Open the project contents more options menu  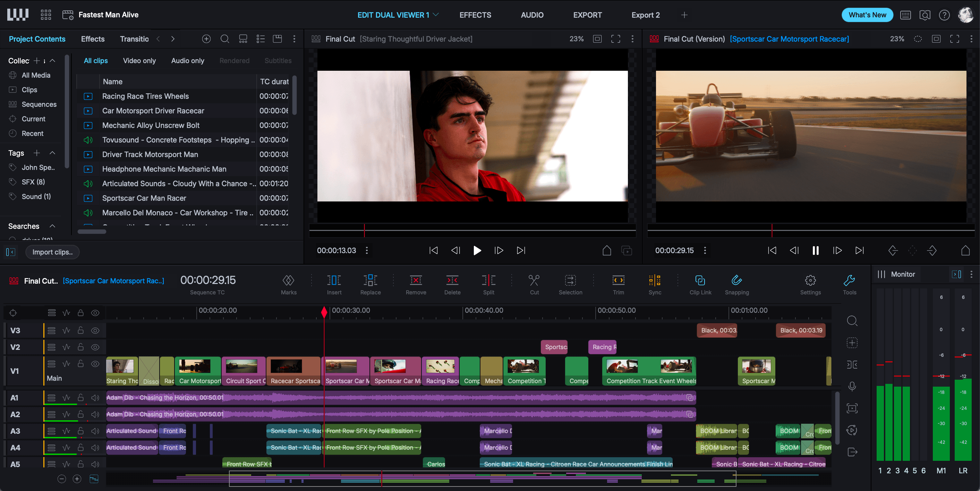tap(294, 39)
